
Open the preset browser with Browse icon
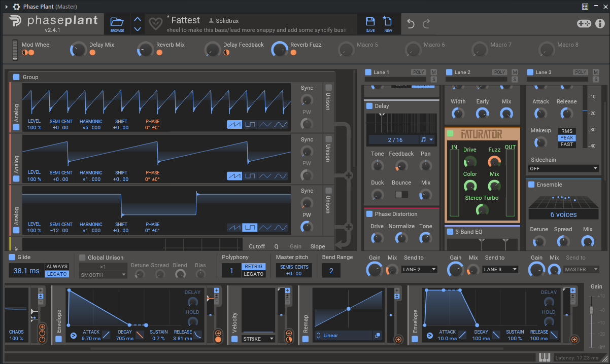coord(117,23)
